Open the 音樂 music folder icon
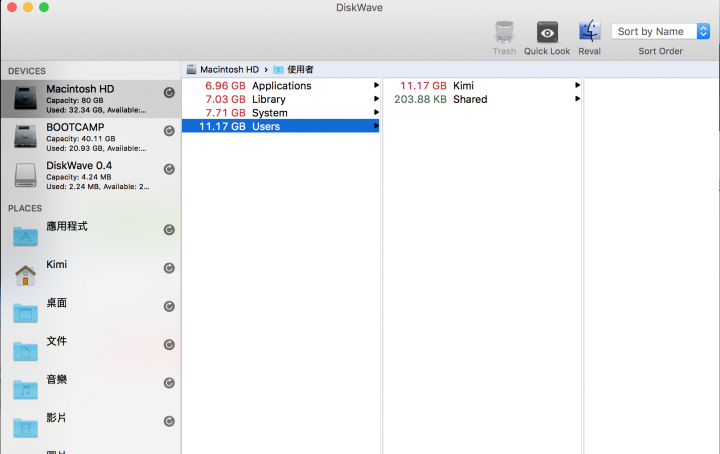Image resolution: width=720 pixels, height=454 pixels. tap(25, 390)
